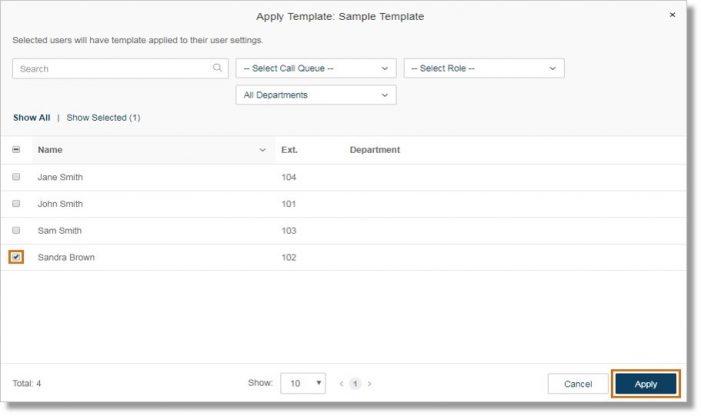Close the Apply Template dialog
701x416 pixels.
point(672,15)
